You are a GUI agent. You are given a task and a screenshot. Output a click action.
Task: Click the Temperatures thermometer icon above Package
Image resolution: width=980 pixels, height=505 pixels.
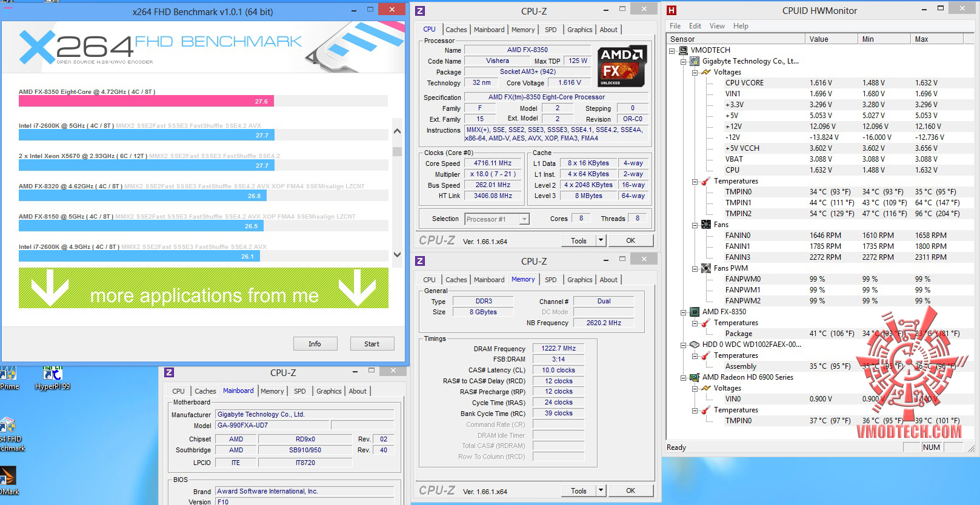tap(706, 323)
